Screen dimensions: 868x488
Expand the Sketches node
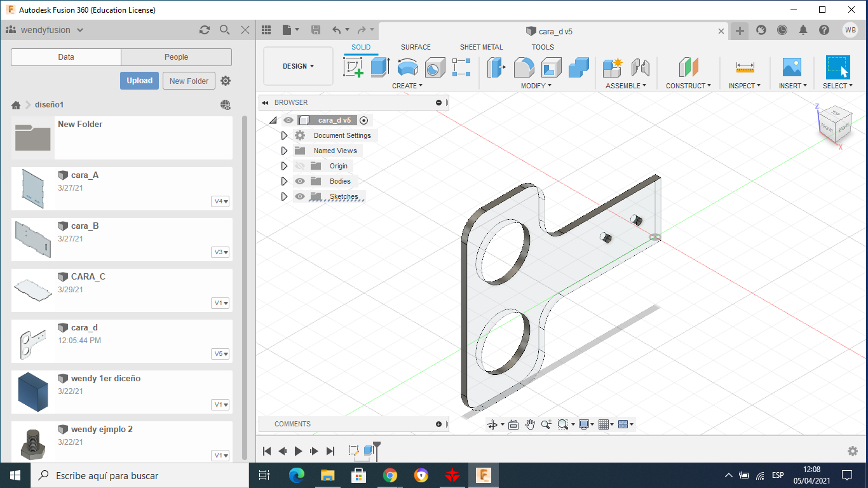pyautogui.click(x=284, y=196)
